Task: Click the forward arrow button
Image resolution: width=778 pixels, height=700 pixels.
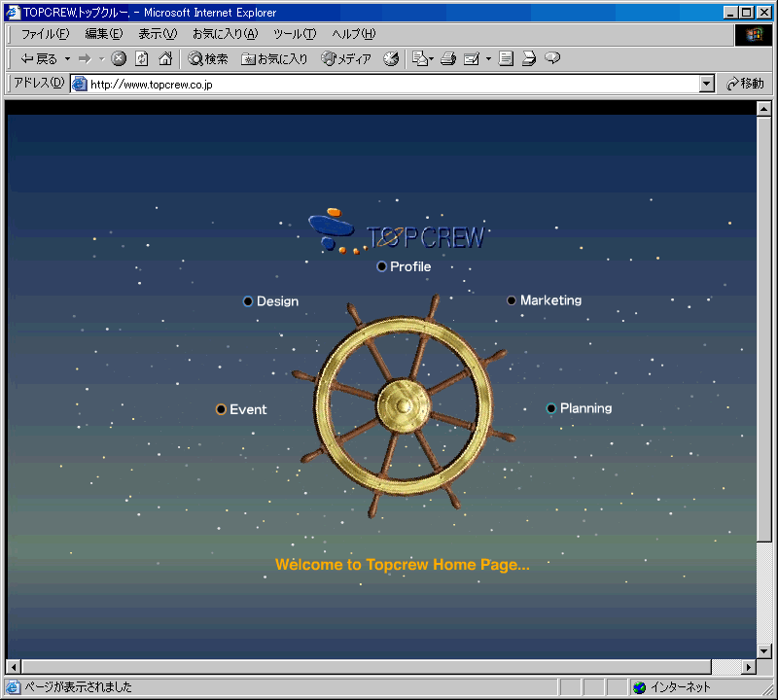Action: point(86,59)
